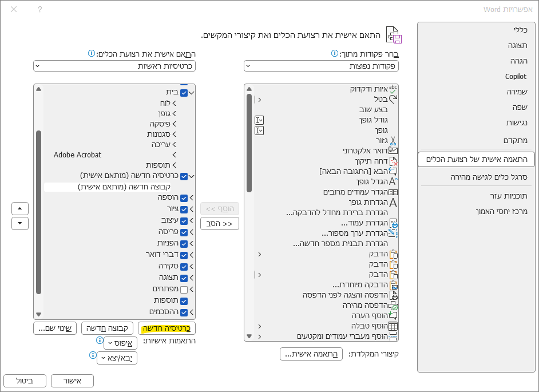Viewport: 539px width, 392px height.
Task: Open the Copilot options category
Action: pyautogui.click(x=515, y=76)
